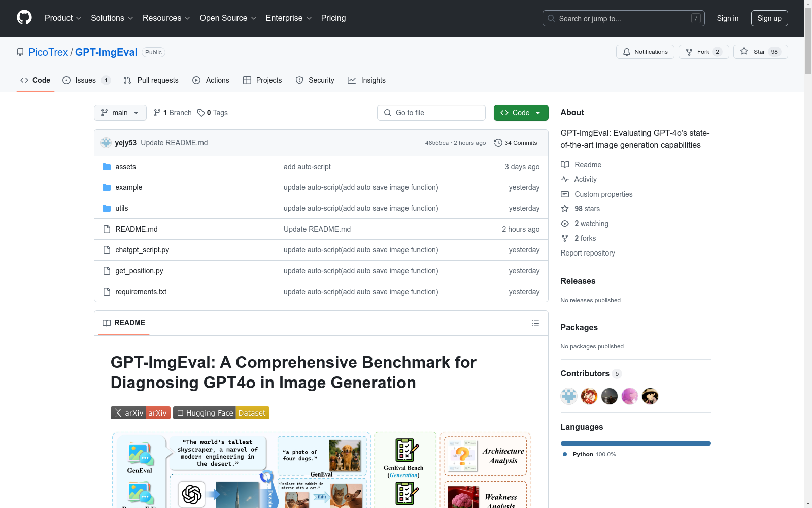Open the utils folder

tap(121, 208)
